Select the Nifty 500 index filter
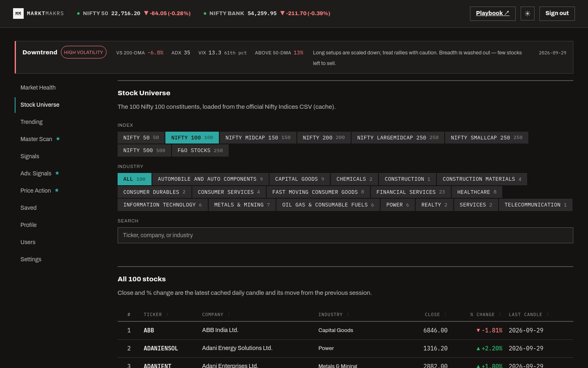The image size is (588, 368). pos(144,150)
